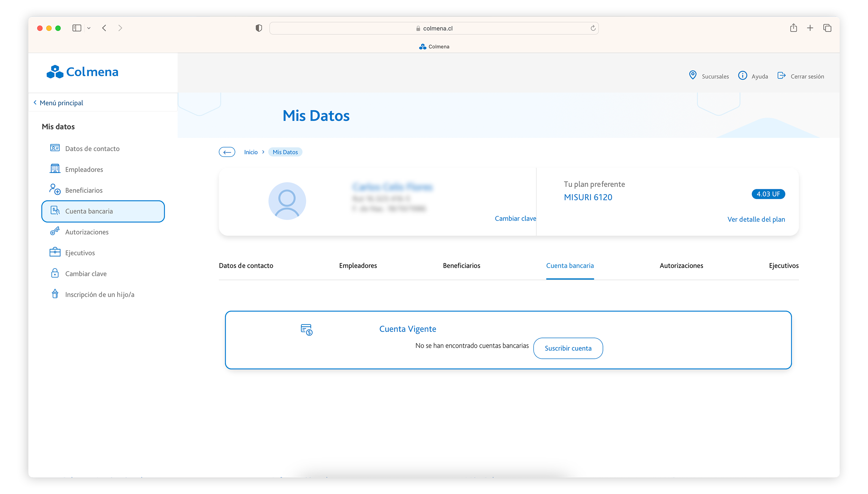Click the Beneficiarios person-plus icon

[55, 190]
